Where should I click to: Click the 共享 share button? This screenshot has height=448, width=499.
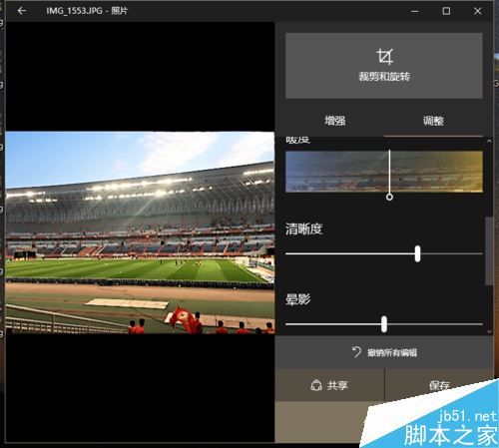click(329, 385)
